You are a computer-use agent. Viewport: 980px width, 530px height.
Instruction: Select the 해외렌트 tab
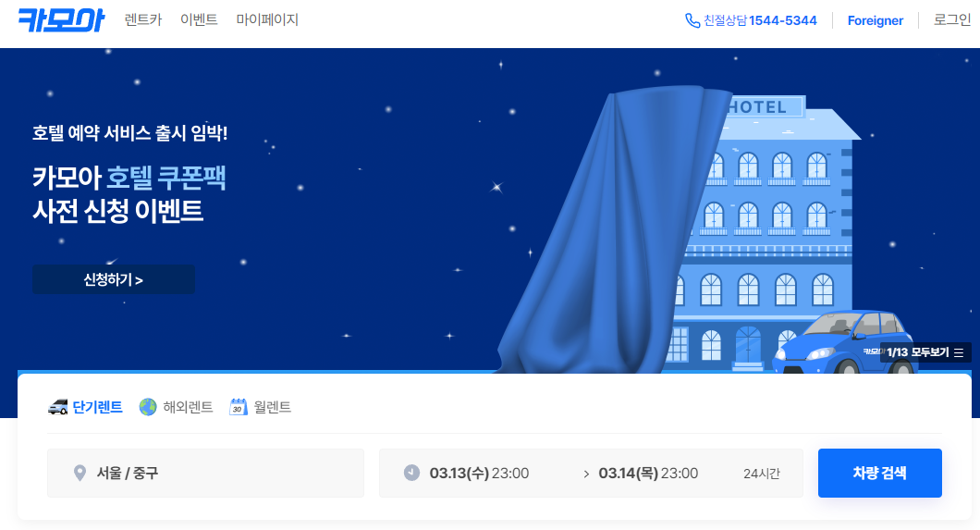pos(177,407)
